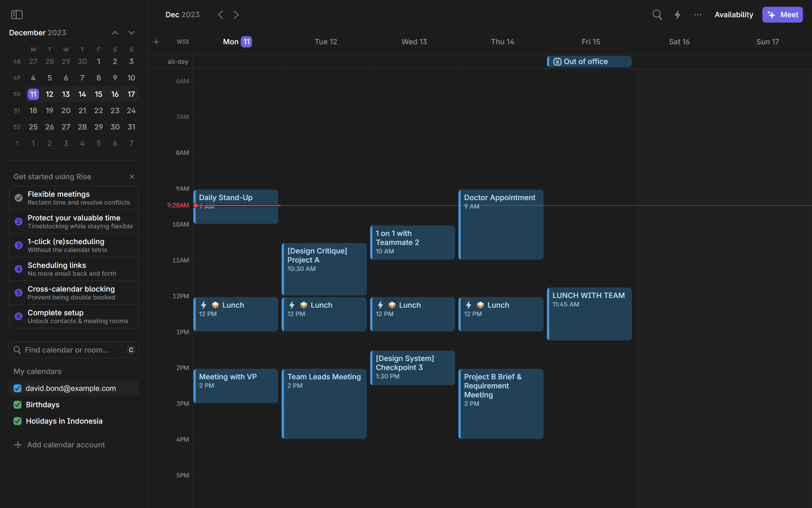Viewport: 812px width, 508px height.
Task: Select Wed 13 day header
Action: click(x=414, y=41)
